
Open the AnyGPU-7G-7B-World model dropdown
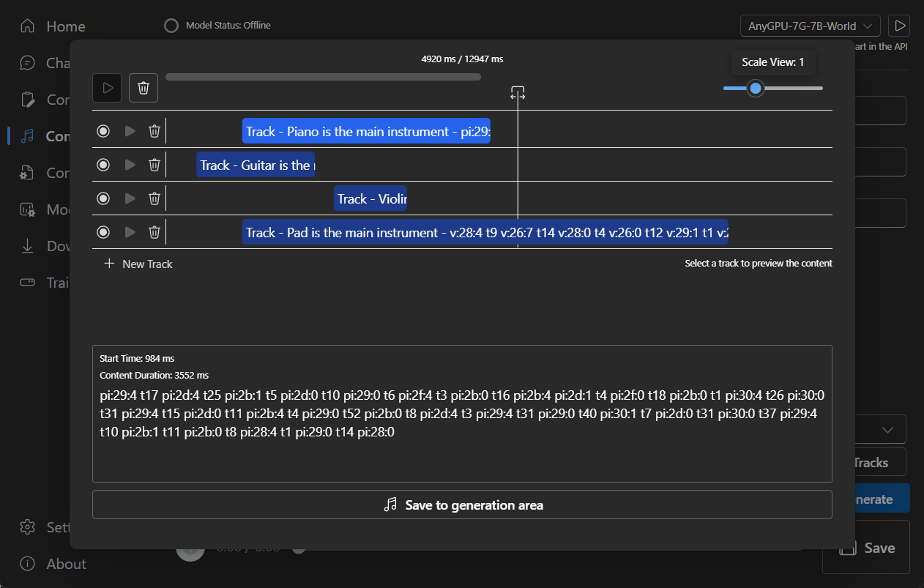tap(811, 26)
